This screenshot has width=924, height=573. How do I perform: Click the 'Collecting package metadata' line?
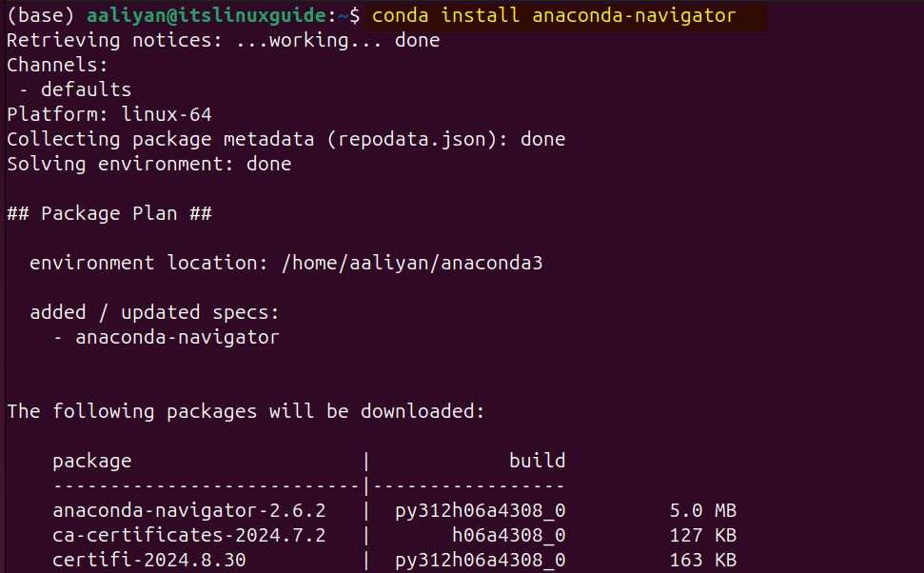coord(285,140)
